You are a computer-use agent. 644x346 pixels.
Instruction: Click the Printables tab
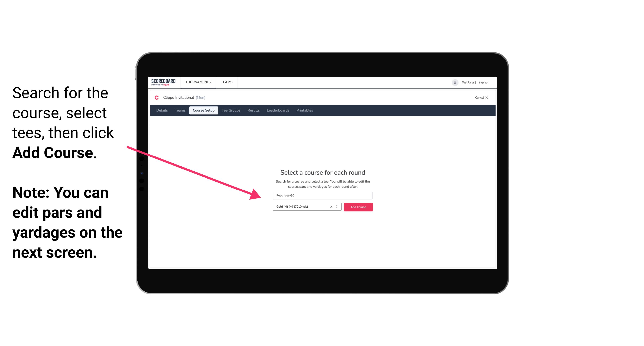(304, 110)
